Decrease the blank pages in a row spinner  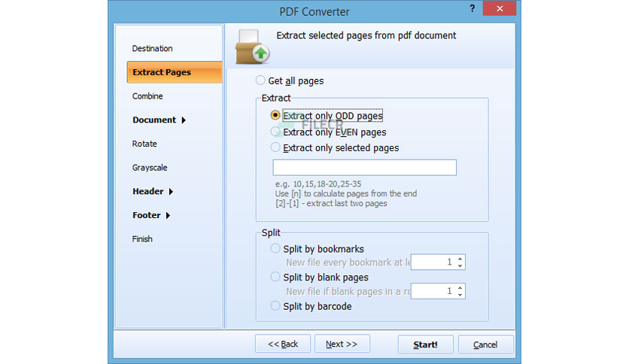pyautogui.click(x=460, y=295)
